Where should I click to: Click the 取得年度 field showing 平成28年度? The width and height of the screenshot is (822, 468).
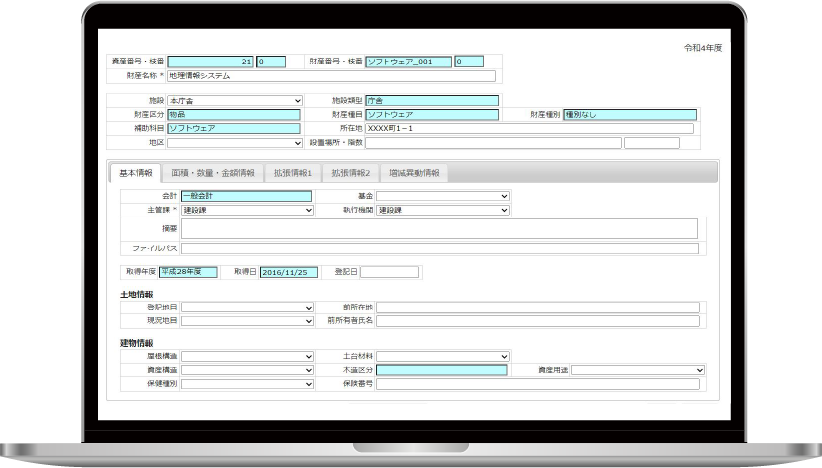point(188,272)
